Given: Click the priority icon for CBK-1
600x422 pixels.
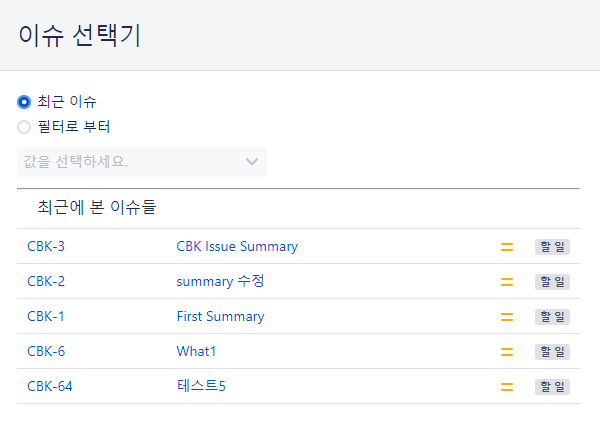Looking at the screenshot, I should click(507, 317).
